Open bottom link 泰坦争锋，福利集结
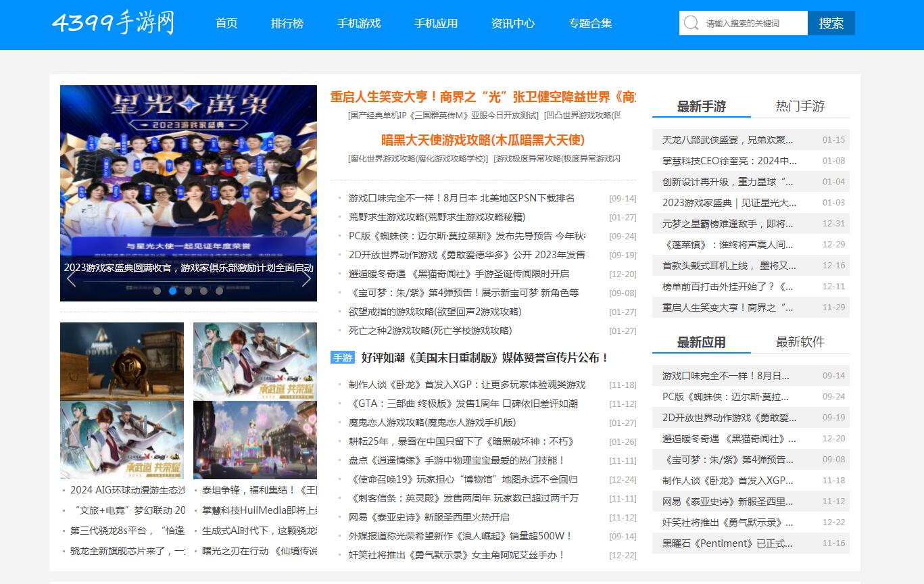Image resolution: width=924 pixels, height=584 pixels. pyautogui.click(x=260, y=490)
